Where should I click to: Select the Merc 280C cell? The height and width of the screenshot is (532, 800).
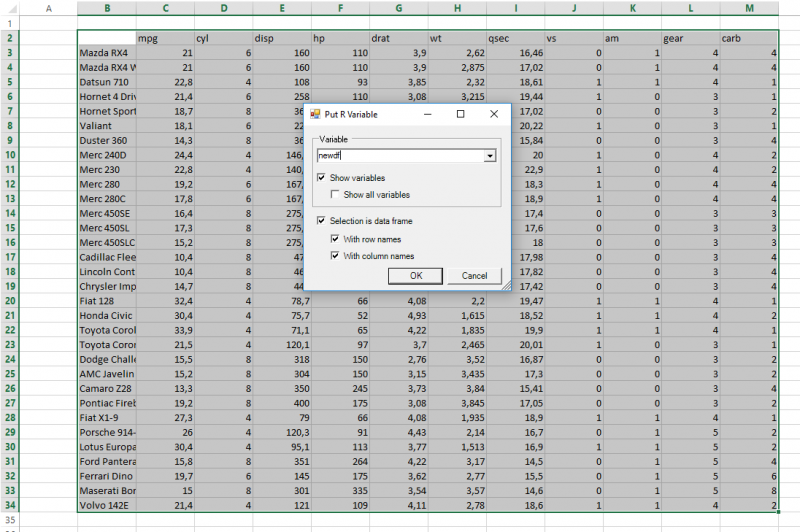click(x=107, y=199)
